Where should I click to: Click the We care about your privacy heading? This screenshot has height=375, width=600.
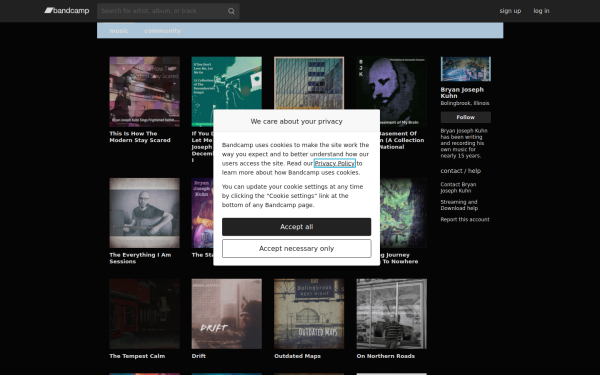(x=297, y=121)
